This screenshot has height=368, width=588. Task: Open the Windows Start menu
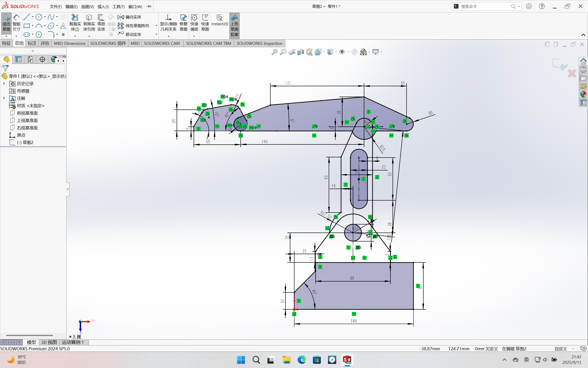(241, 360)
